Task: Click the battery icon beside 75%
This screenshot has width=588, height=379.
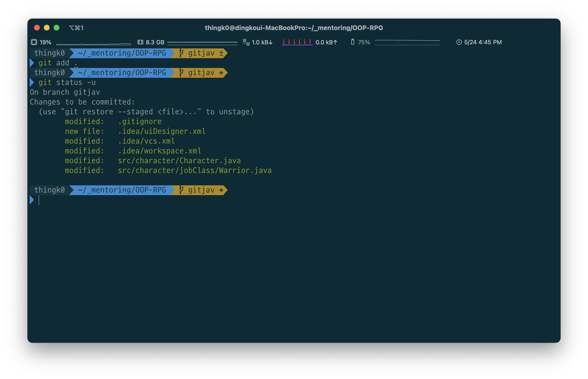Action: pos(352,42)
